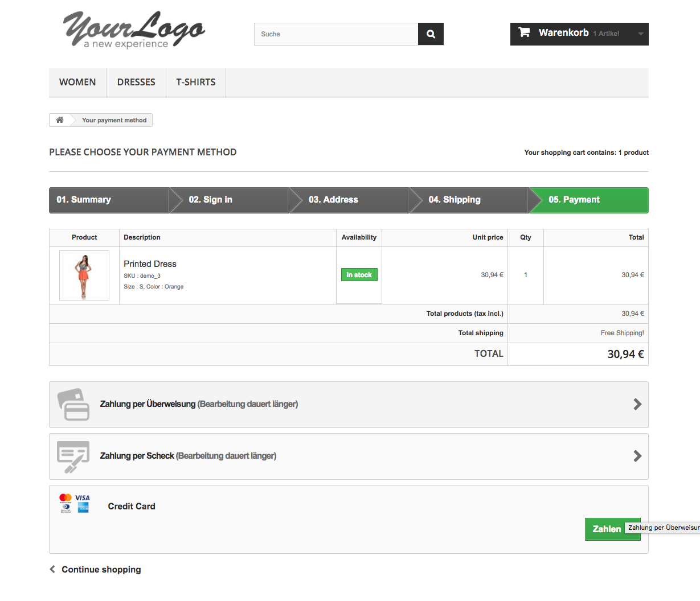The width and height of the screenshot is (700, 601).
Task: Click the YourLogo site logo
Action: click(x=133, y=30)
